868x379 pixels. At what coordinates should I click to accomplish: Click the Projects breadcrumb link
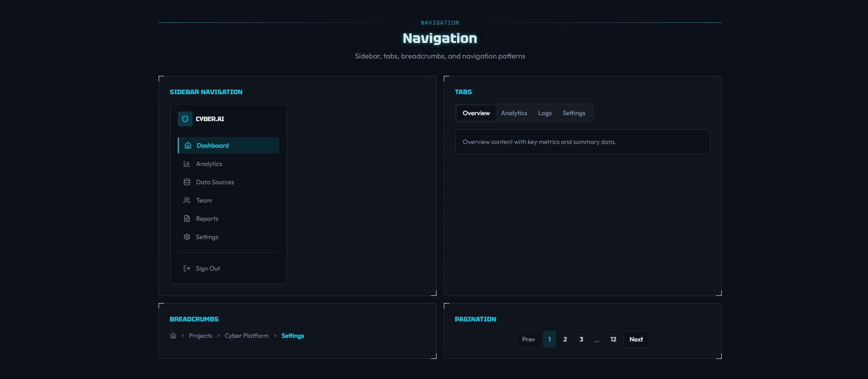[201, 336]
